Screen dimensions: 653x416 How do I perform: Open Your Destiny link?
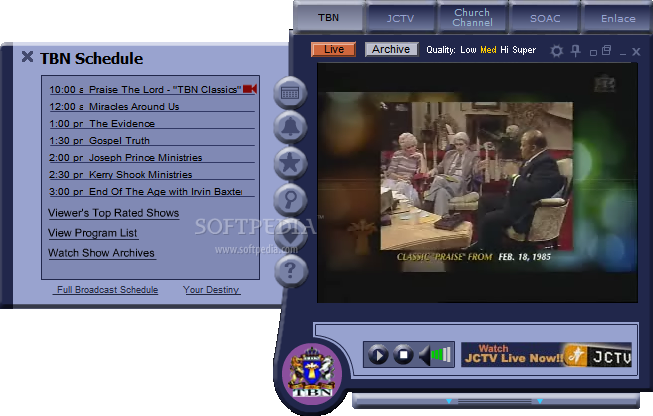tap(211, 290)
